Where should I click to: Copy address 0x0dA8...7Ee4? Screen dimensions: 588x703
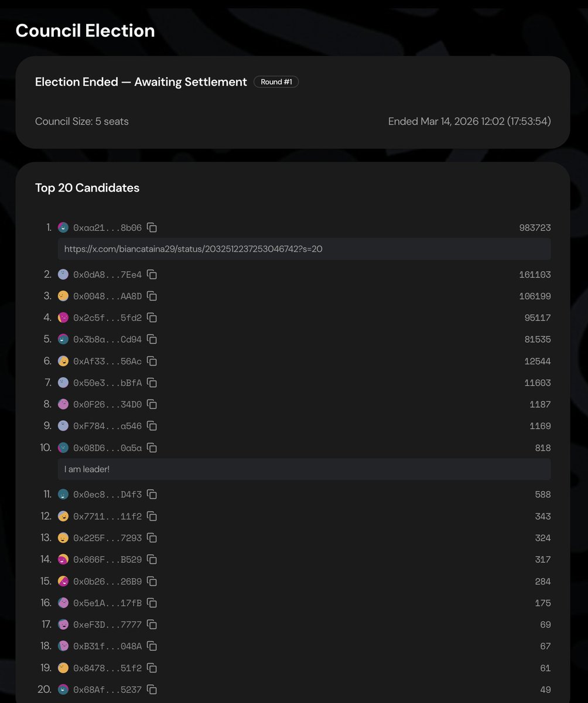click(x=152, y=274)
